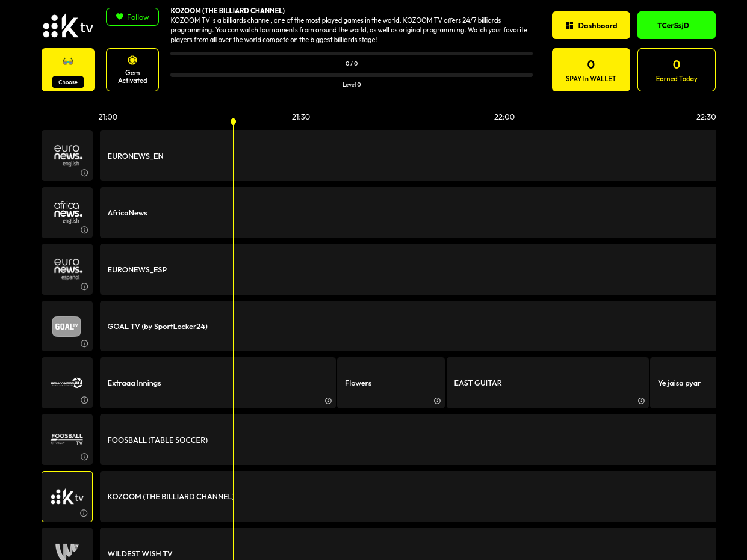
Task: Select the Kozoom Ktv channel logo
Action: tap(67, 496)
